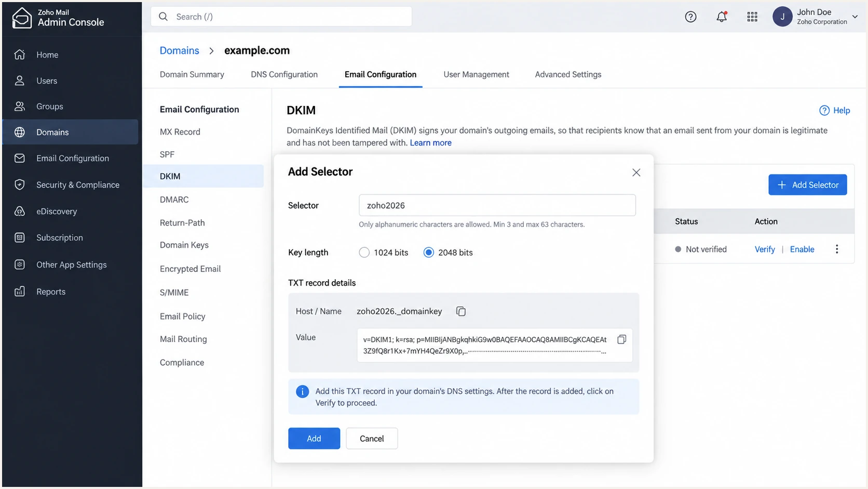This screenshot has height=489, width=868.
Task: Open more options for the selector row
Action: coord(837,249)
